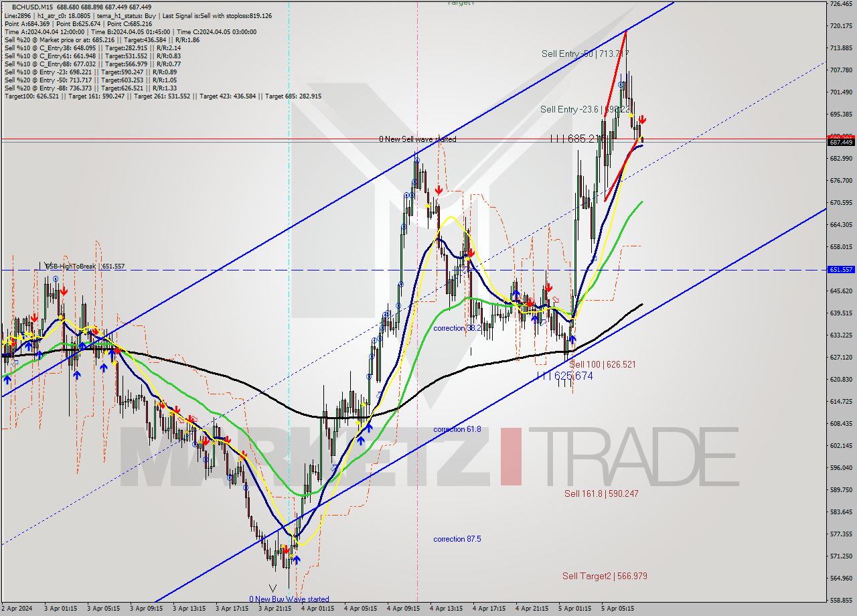Click the red sell arrow above the latest candles
This screenshot has height=616, width=857.
point(642,119)
